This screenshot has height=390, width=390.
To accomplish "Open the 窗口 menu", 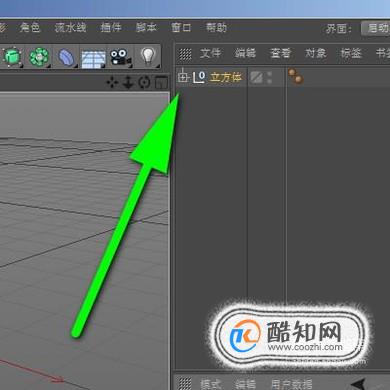I will pos(181,27).
